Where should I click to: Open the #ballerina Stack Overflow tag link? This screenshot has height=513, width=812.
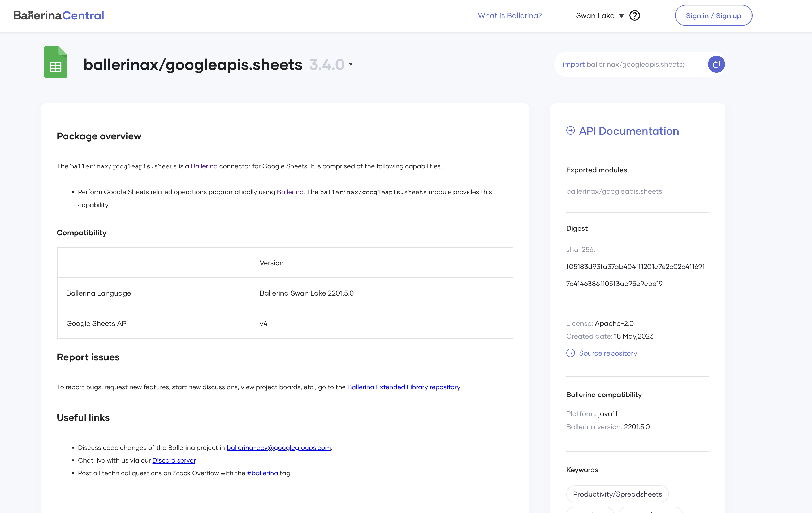(262, 473)
